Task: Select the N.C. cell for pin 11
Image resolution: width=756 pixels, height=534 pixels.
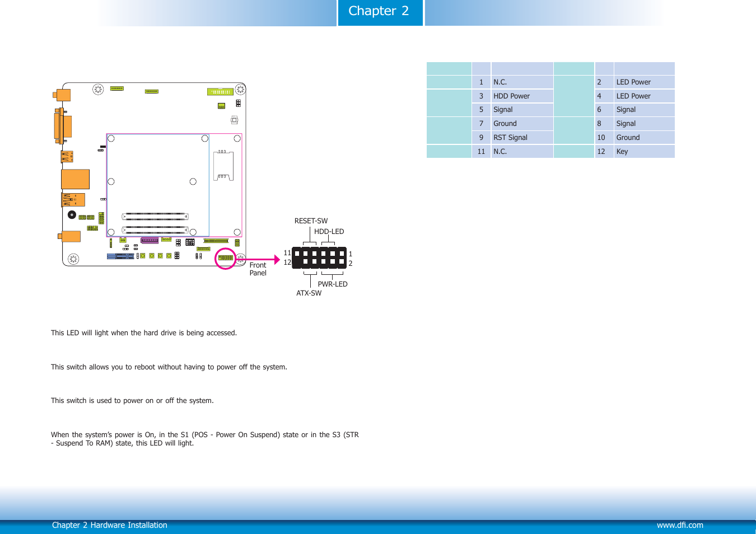Action: click(x=522, y=152)
